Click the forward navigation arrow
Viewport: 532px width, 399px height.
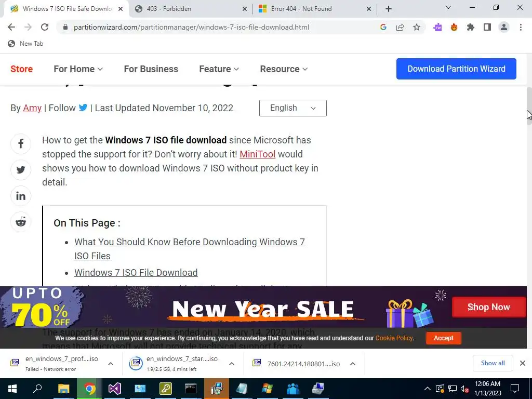28,27
